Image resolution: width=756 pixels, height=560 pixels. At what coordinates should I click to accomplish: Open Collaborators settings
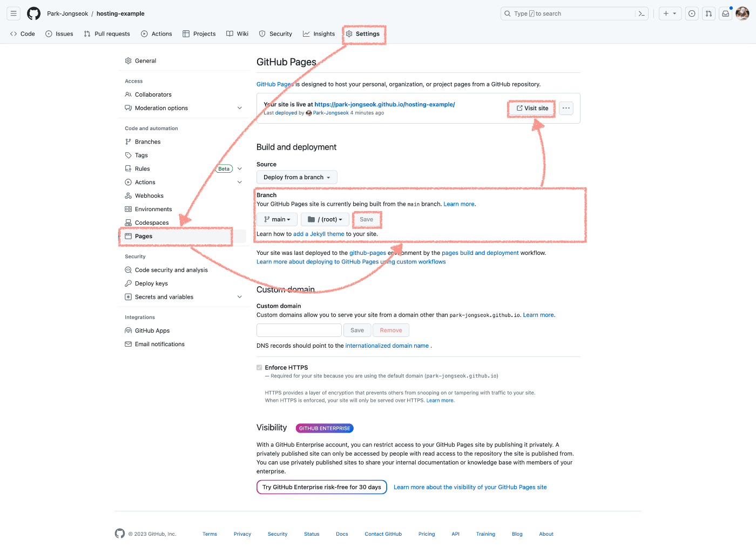pos(183,95)
